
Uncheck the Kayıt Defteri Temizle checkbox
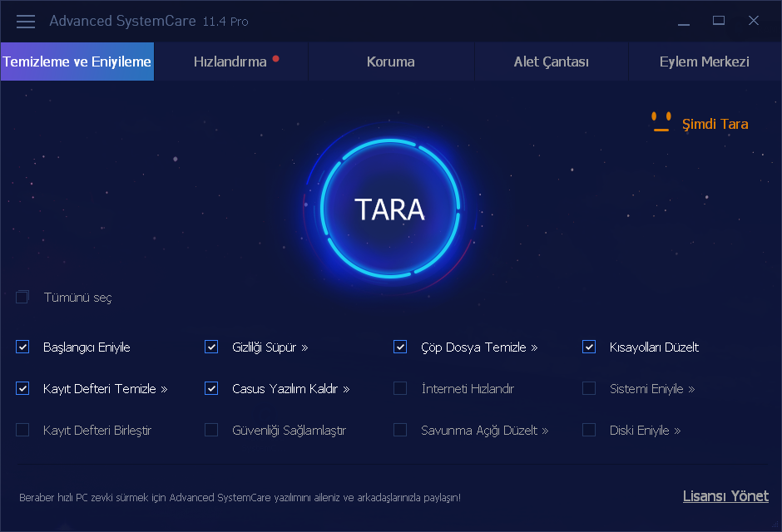[x=22, y=388]
